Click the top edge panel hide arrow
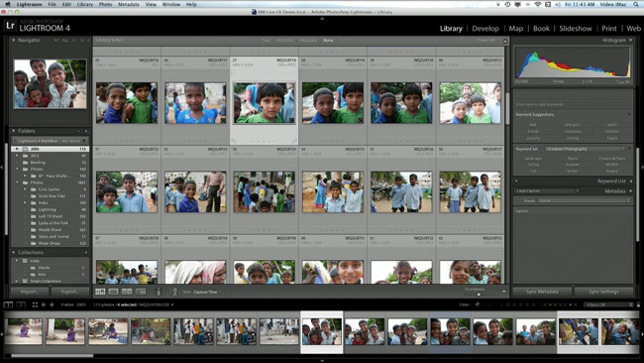The height and width of the screenshot is (363, 644). (322, 18)
